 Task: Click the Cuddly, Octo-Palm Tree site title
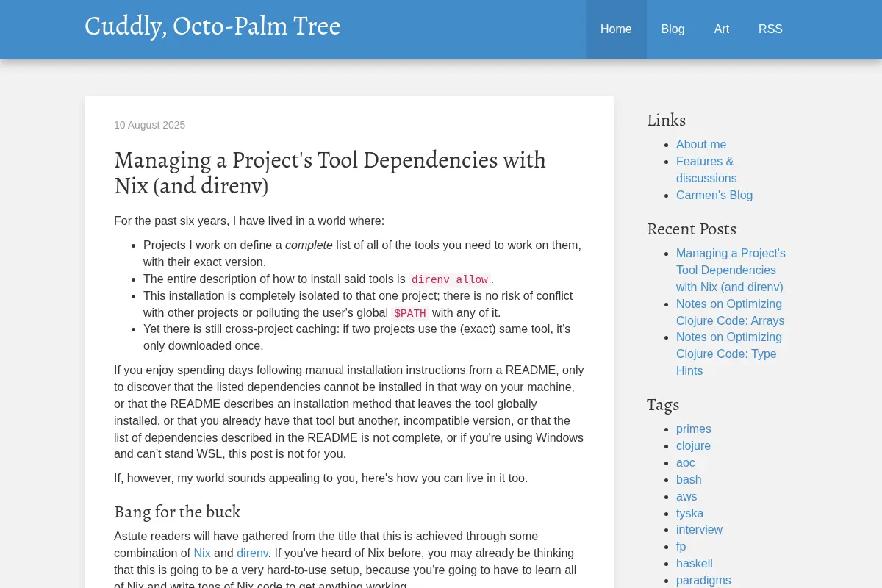(x=212, y=26)
